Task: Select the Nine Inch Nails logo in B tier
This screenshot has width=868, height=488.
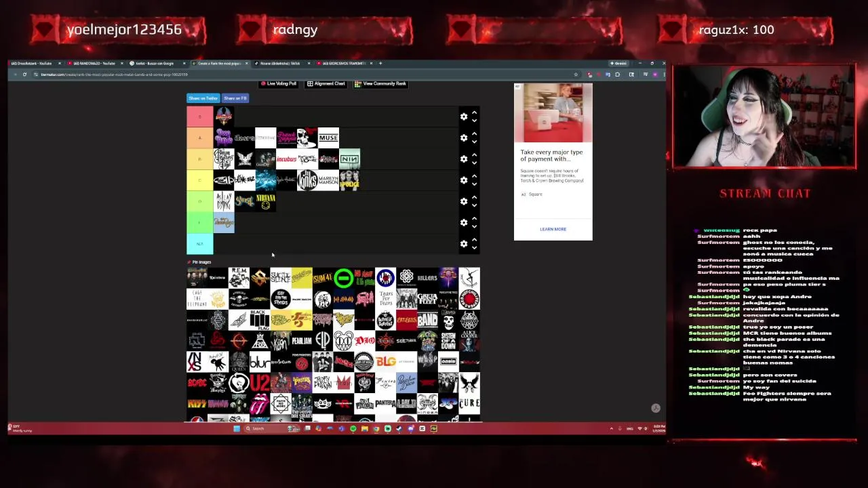Action: pos(349,159)
